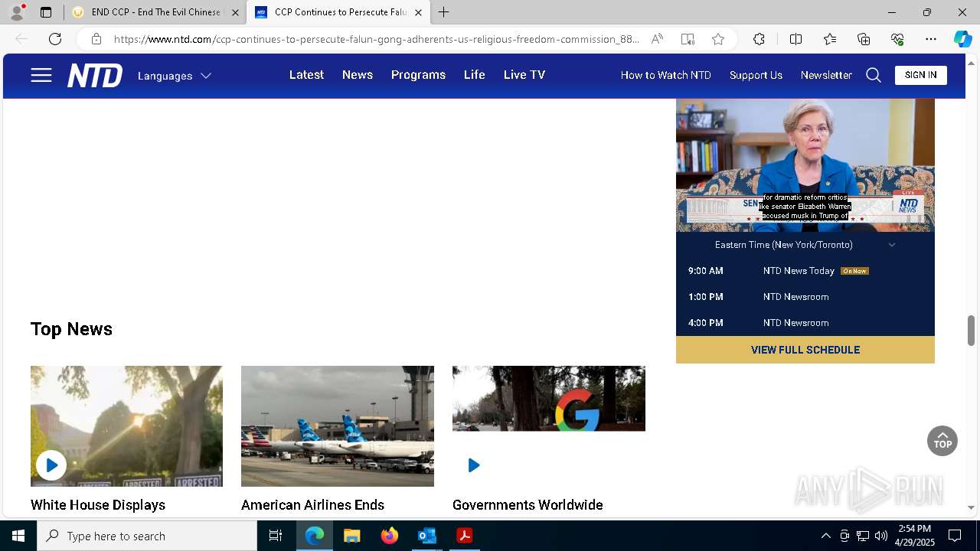
Task: Open Task View on taskbar
Action: (276, 536)
